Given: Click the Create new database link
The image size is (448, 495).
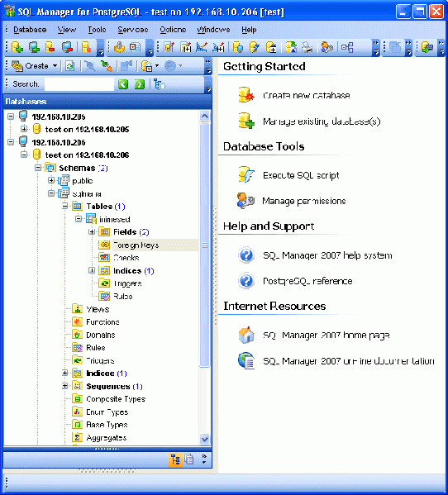Looking at the screenshot, I should tap(307, 95).
